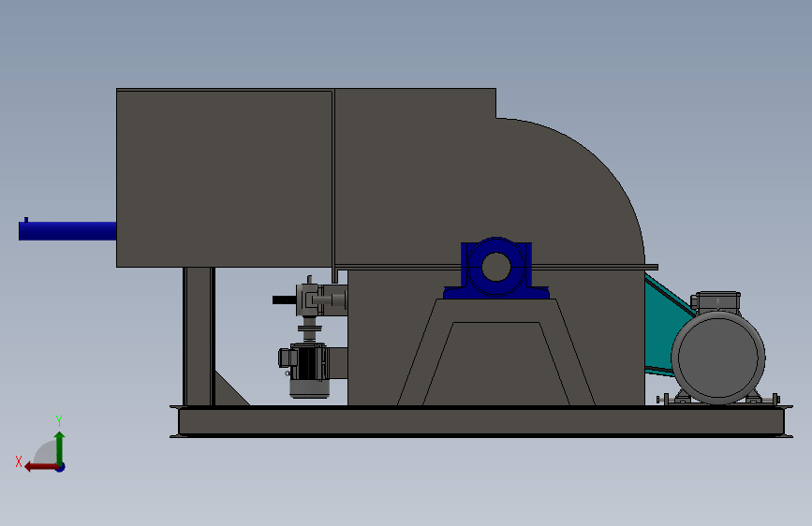Click the bore hole in the blue bearing
The height and width of the screenshot is (526, 812).
pos(496,267)
